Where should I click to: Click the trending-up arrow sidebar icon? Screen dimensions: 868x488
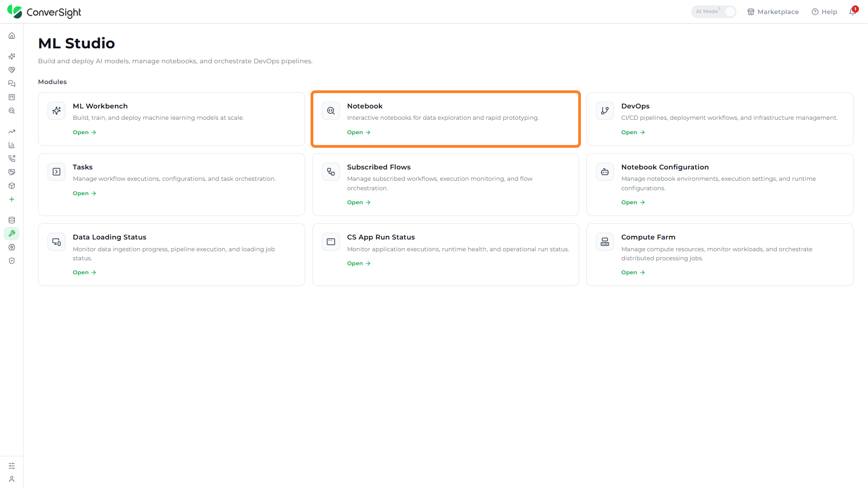point(12,131)
